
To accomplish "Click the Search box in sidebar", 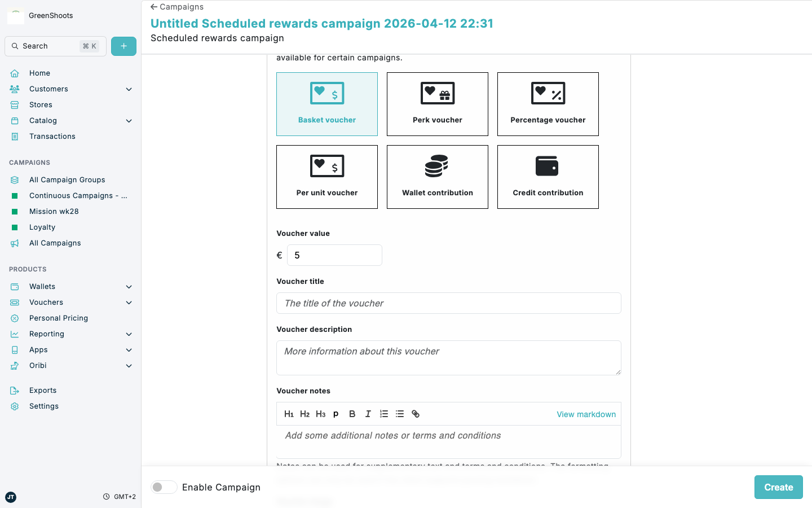I will (56, 46).
